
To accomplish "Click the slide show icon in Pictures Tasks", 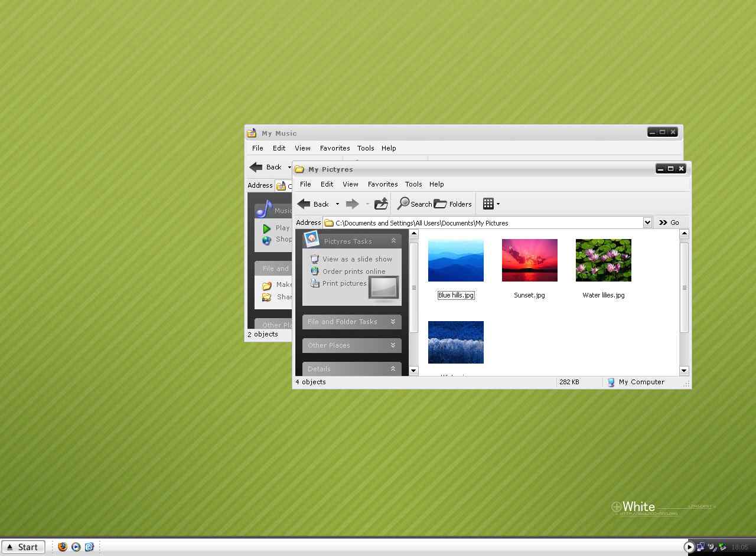I will tap(314, 259).
